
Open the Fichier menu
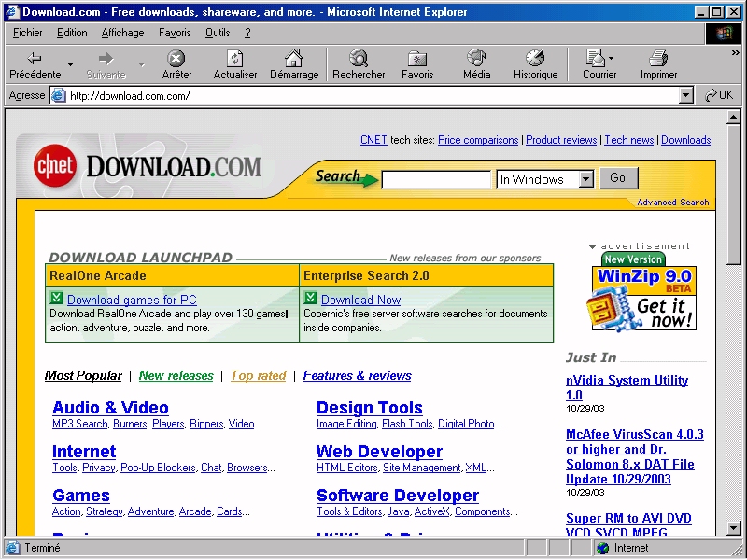click(28, 33)
